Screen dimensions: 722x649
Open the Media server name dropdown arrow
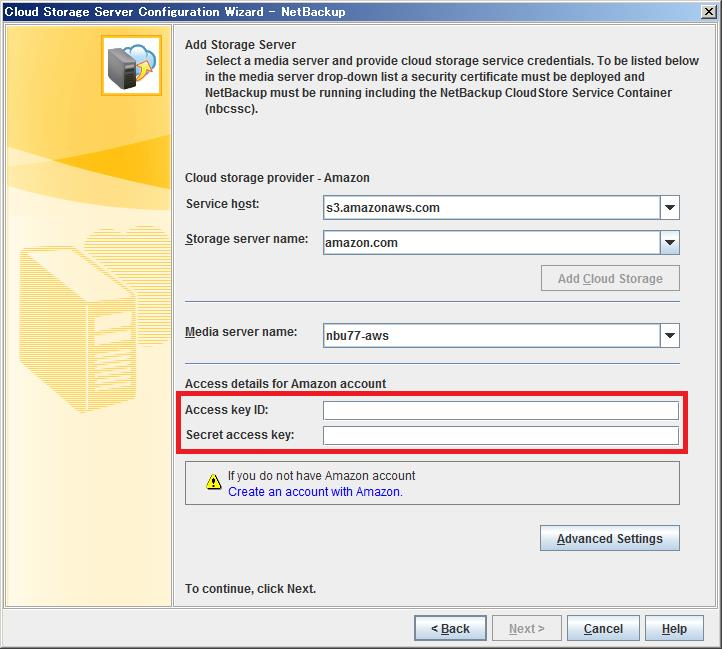(670, 336)
